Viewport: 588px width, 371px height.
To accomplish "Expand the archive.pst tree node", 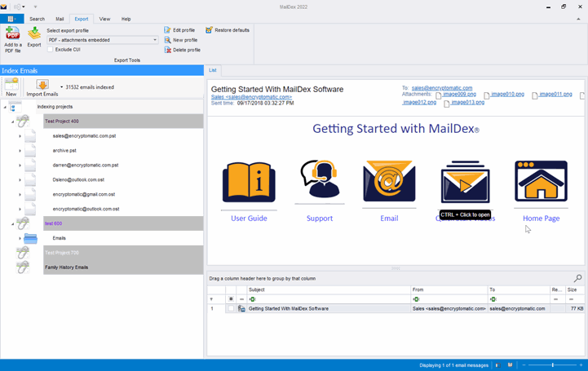I will pos(20,151).
